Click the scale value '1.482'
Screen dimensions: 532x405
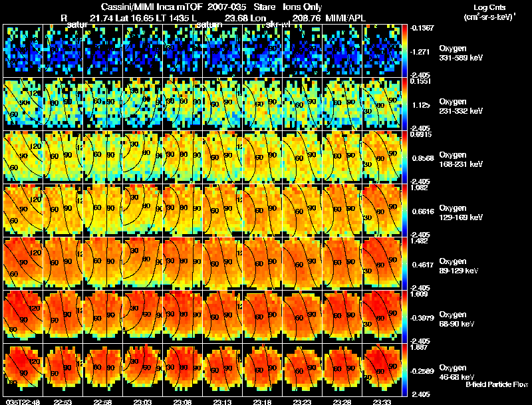click(x=420, y=241)
